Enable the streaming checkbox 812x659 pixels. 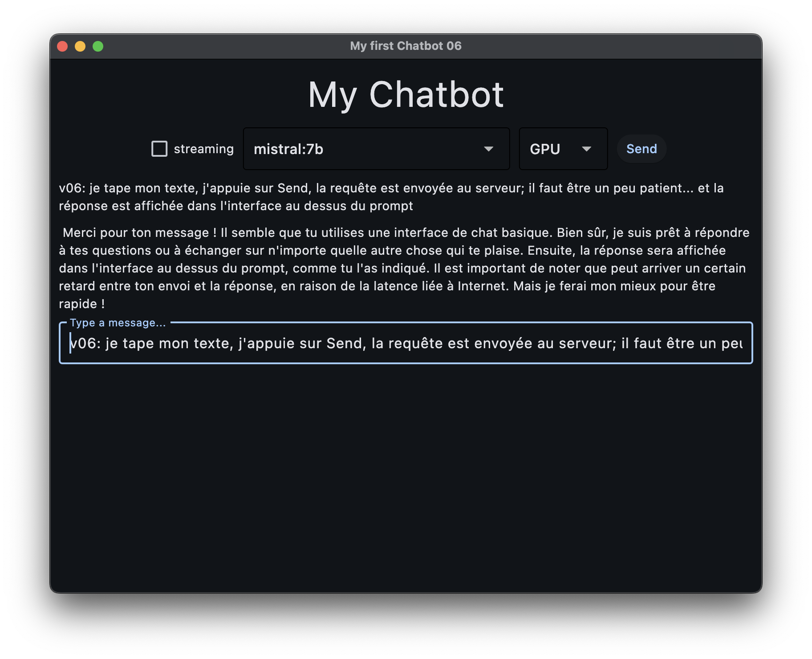tap(159, 149)
